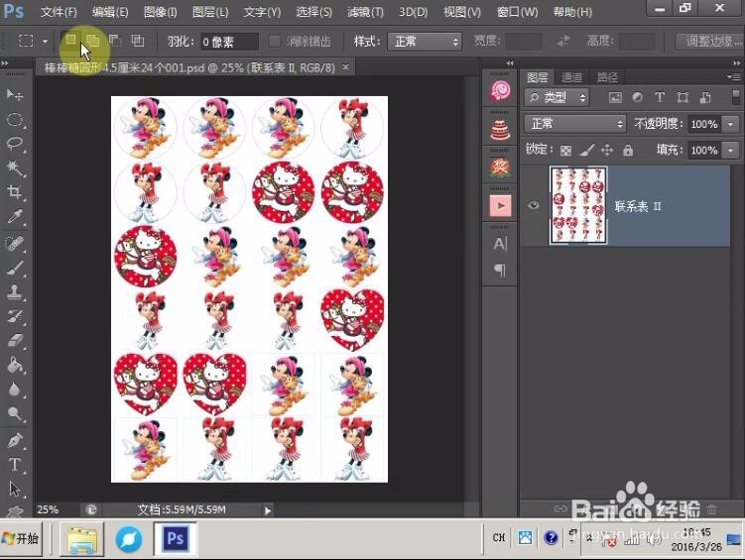Open the Actions play-button panel icon
745x560 pixels.
(500, 206)
